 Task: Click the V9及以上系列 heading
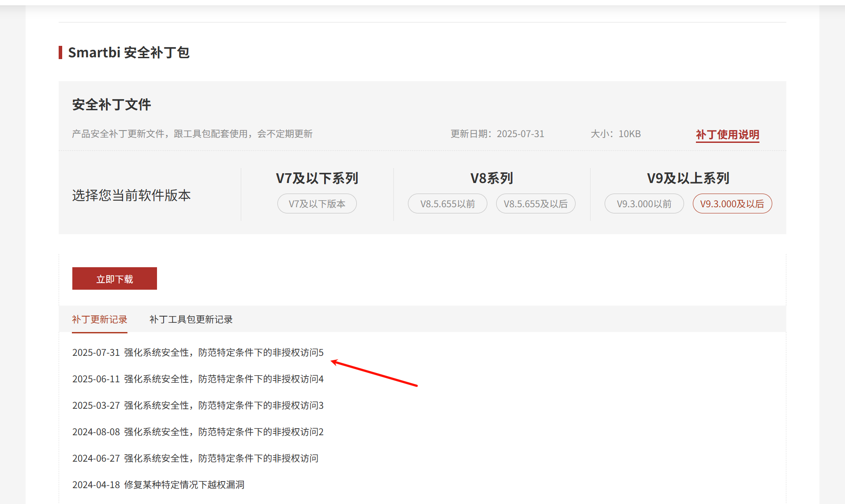[x=688, y=178]
